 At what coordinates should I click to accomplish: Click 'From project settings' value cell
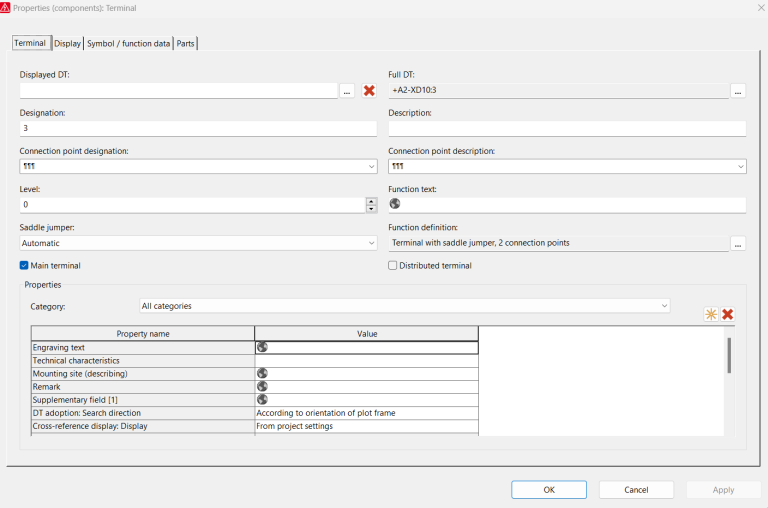366,426
